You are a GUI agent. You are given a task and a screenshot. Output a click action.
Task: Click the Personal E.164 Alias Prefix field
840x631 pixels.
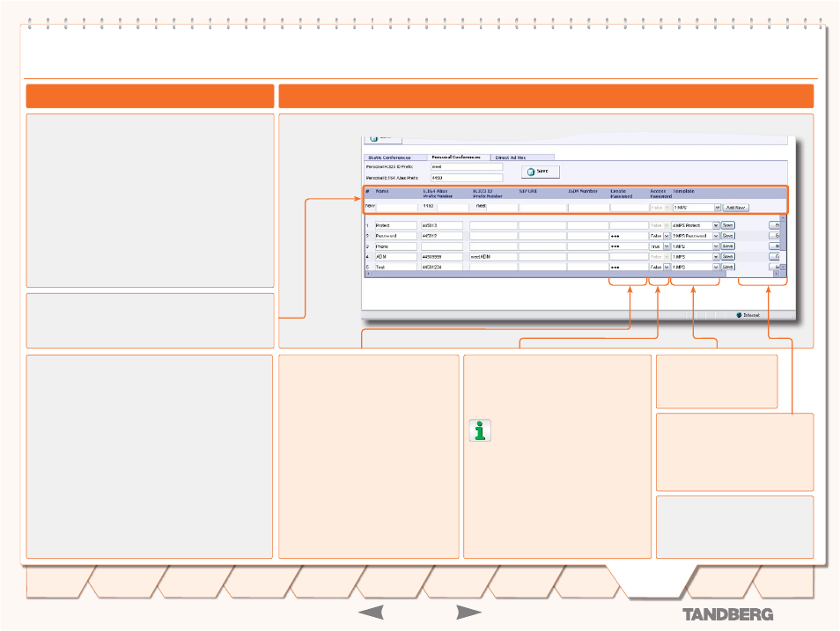[x=467, y=177]
